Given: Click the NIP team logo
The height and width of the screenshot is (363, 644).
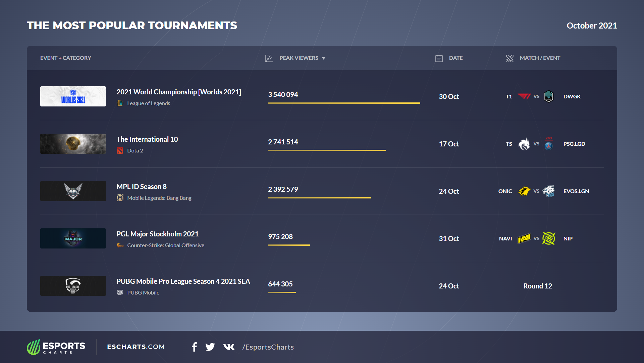Looking at the screenshot, I should (x=549, y=238).
